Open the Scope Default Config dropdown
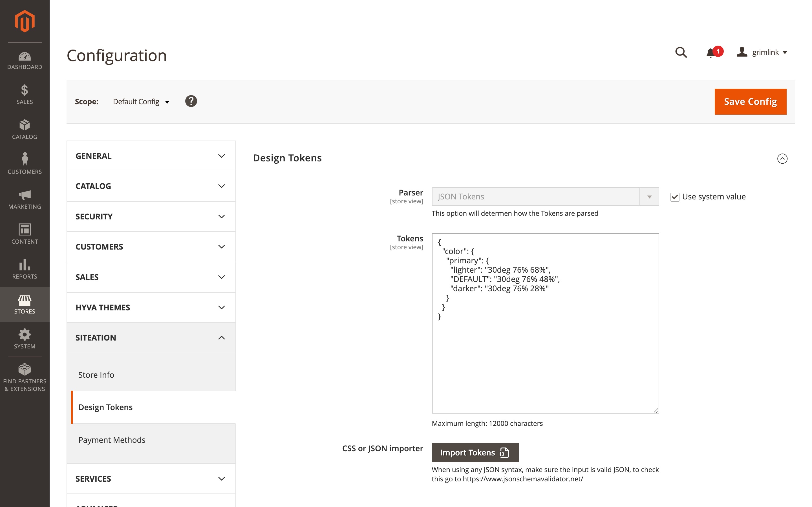 click(x=141, y=102)
